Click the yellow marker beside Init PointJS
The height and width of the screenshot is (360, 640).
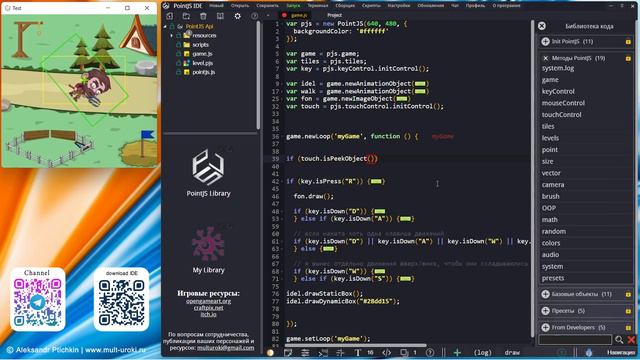(x=628, y=42)
